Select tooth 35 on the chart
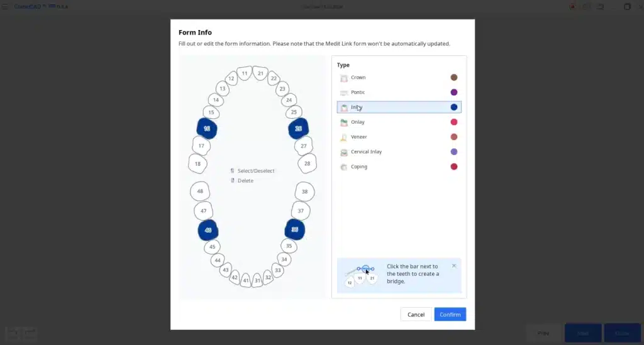Viewport: 644px width, 345px height. tap(289, 246)
